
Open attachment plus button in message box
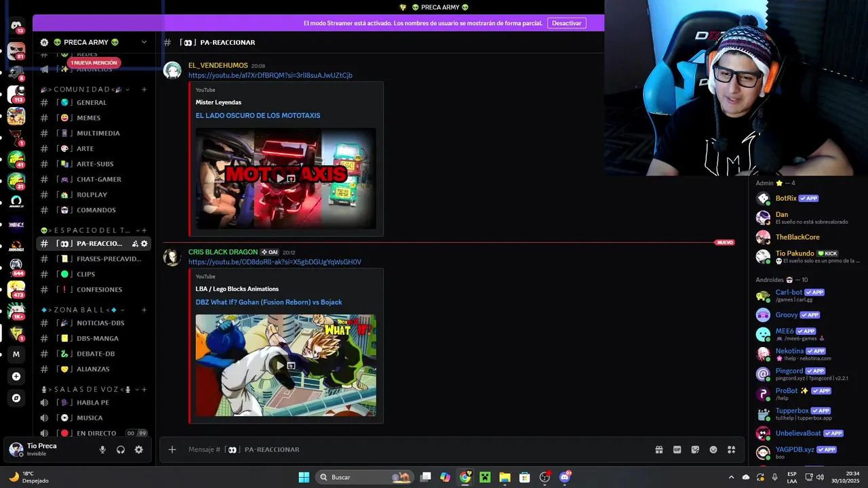(172, 449)
